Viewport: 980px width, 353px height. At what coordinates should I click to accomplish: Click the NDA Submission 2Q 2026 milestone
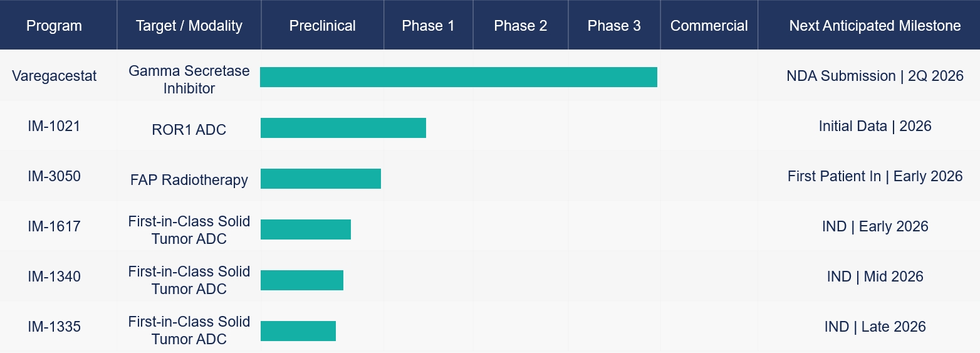tap(875, 76)
